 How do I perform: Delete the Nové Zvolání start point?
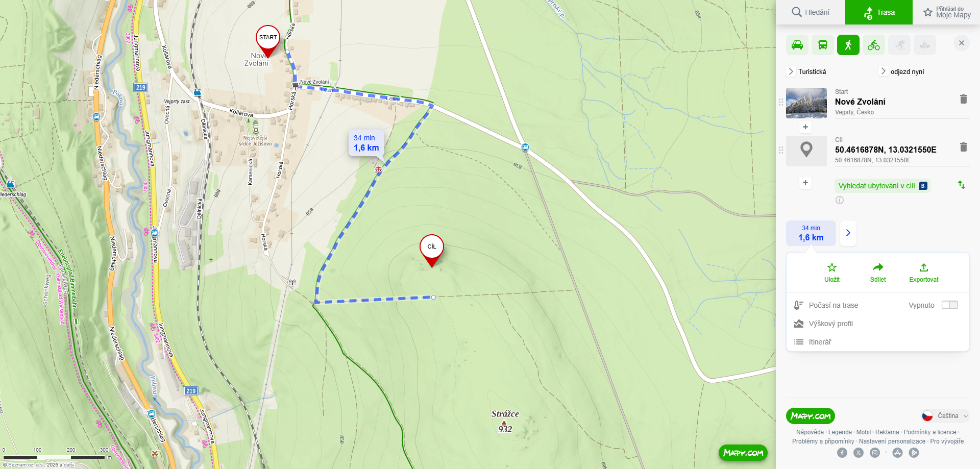pos(963,99)
